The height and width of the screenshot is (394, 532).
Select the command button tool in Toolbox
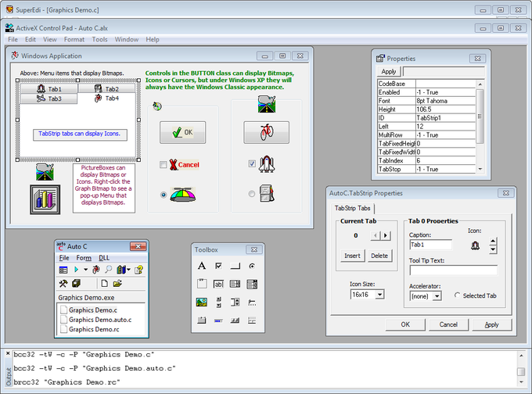pyautogui.click(x=235, y=266)
